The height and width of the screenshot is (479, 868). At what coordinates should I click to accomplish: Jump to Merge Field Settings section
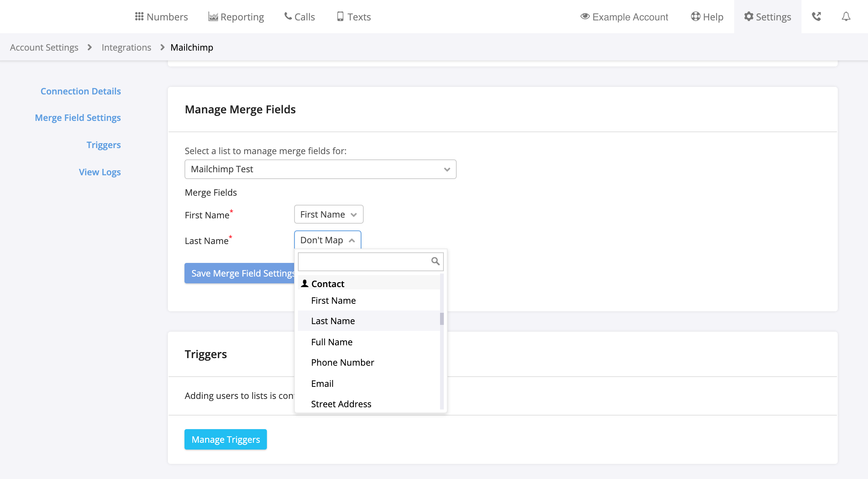click(x=78, y=117)
